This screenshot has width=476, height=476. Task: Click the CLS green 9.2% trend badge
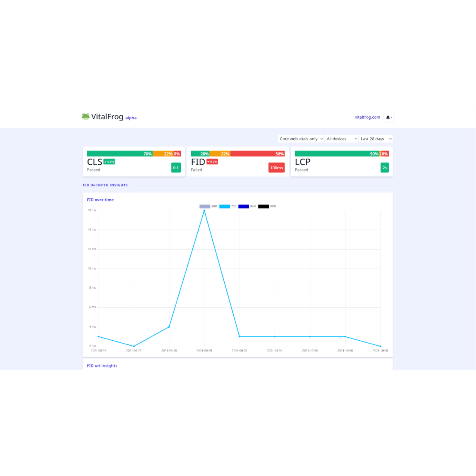point(109,162)
